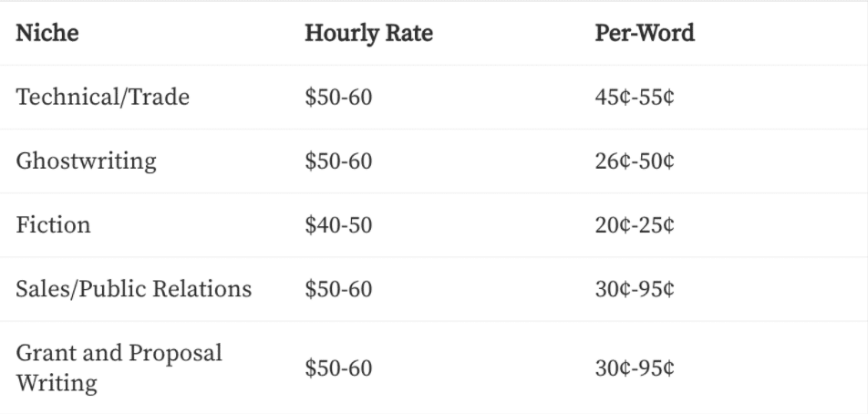Click Sales/Public Relations 30¢-95¢ per-word value
Image resolution: width=868 pixels, height=414 pixels.
coord(635,289)
